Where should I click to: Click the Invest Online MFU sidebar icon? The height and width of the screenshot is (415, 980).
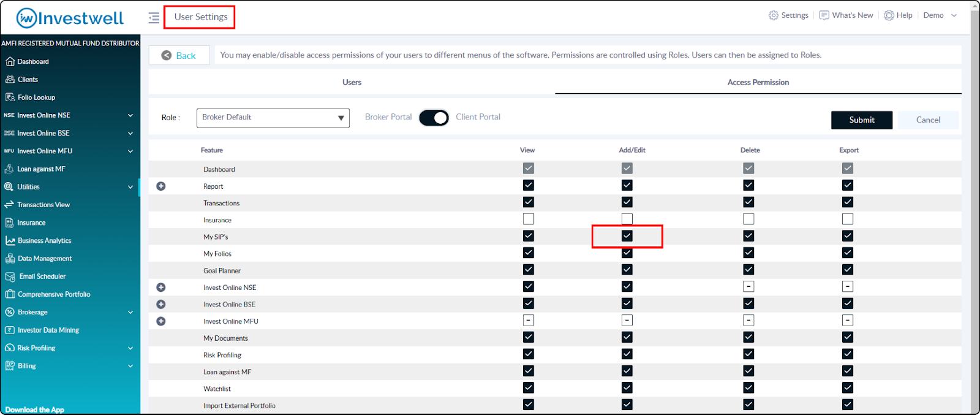(9, 151)
